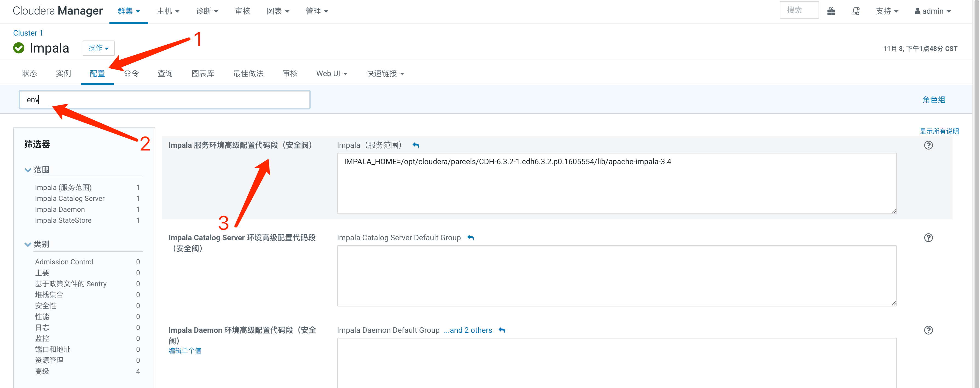
Task: Click the 编辑单个值 link
Action: pos(185,351)
